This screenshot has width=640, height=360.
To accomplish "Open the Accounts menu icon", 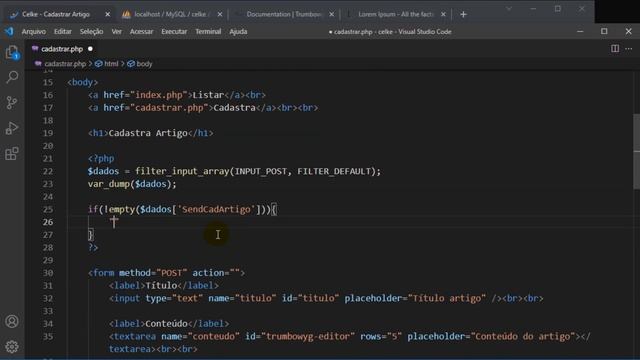I will coord(12,322).
